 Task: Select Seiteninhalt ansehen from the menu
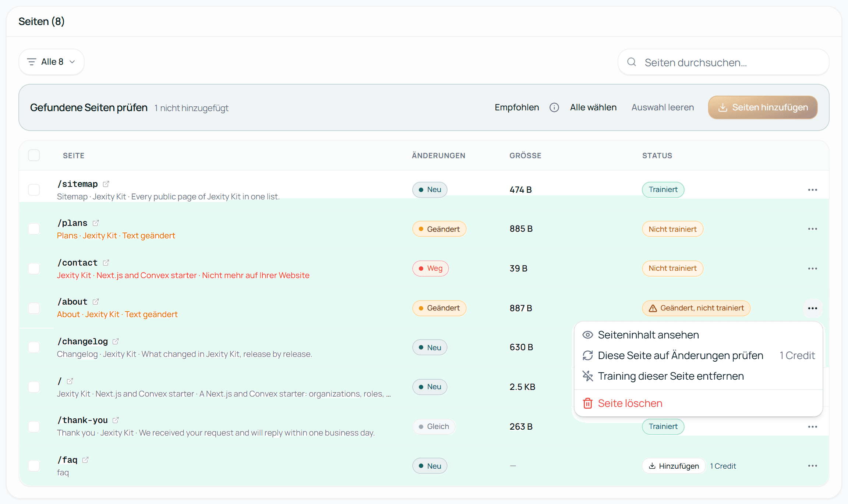pyautogui.click(x=698, y=335)
